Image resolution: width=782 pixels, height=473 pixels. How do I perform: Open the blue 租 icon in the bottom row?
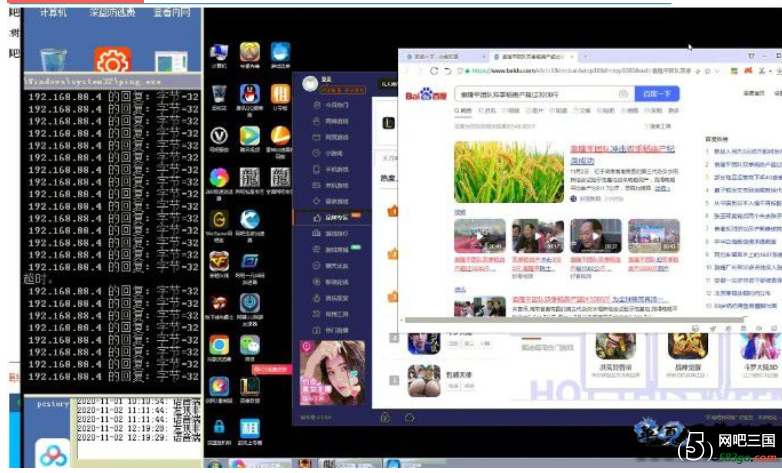(249, 428)
